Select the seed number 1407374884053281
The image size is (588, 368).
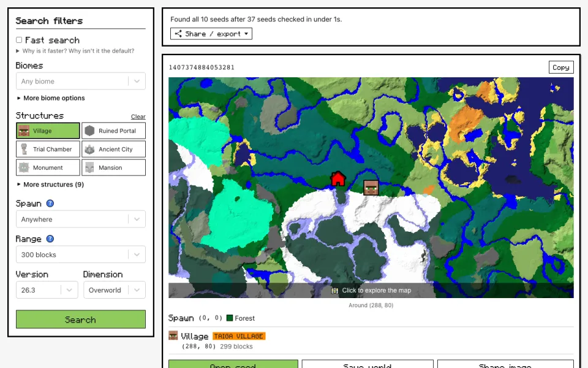tap(202, 67)
